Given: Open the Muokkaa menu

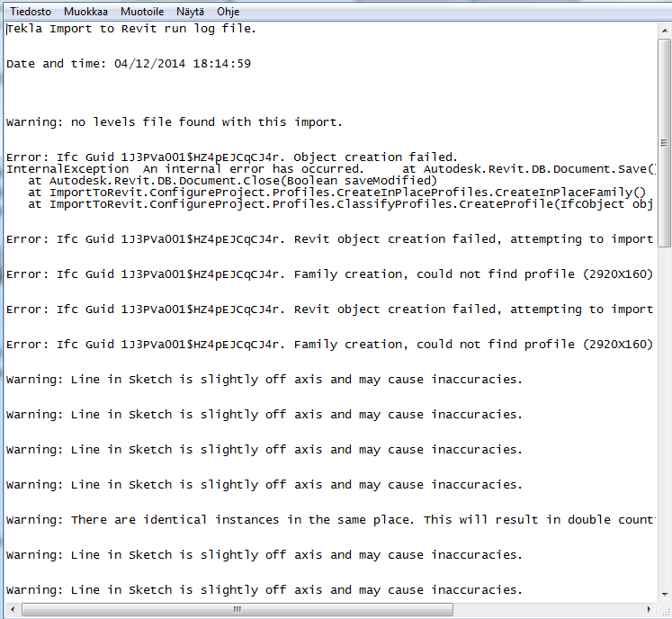Looking at the screenshot, I should (x=85, y=12).
